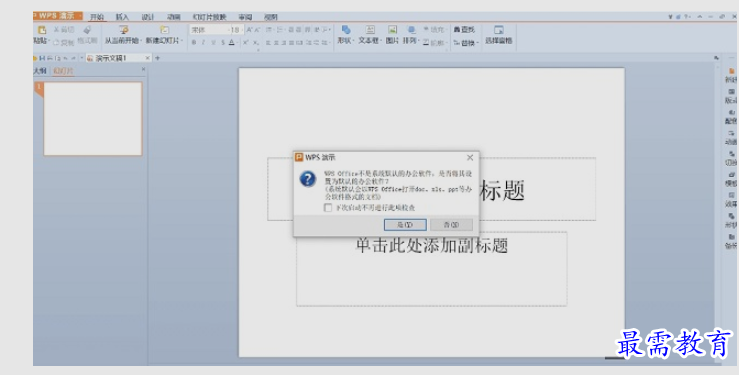The width and height of the screenshot is (739, 375).
Task: Switch to the Outline (大纲) panel tab
Action: pyautogui.click(x=40, y=71)
